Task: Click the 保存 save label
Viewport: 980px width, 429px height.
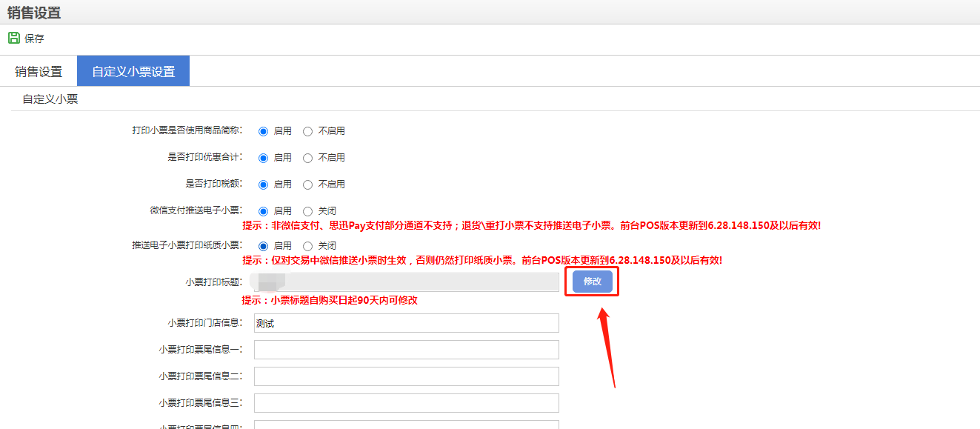Action: (x=34, y=39)
